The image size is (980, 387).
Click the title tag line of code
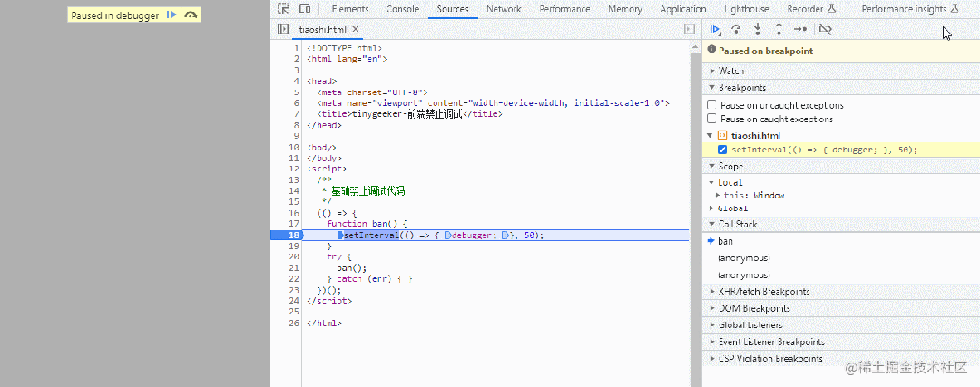pyautogui.click(x=409, y=114)
